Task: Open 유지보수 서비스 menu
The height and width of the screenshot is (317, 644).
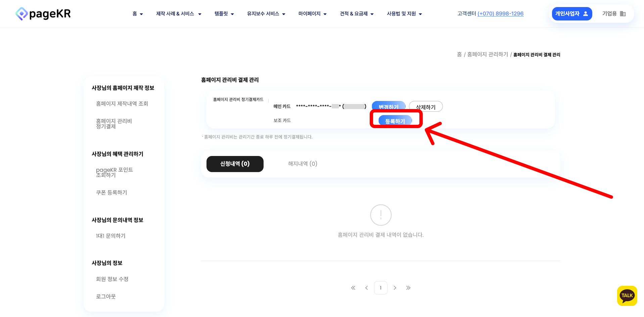Action: click(266, 14)
